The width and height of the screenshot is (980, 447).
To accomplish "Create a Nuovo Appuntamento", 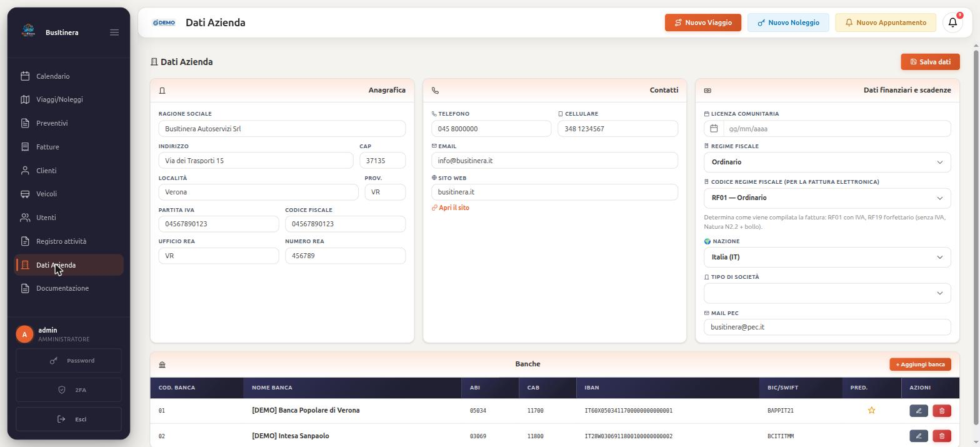I will click(x=886, y=23).
